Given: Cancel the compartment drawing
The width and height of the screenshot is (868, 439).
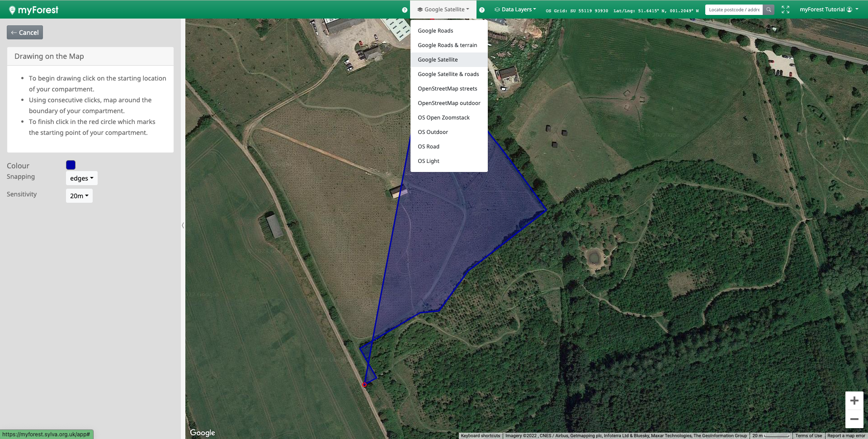Looking at the screenshot, I should pyautogui.click(x=25, y=33).
